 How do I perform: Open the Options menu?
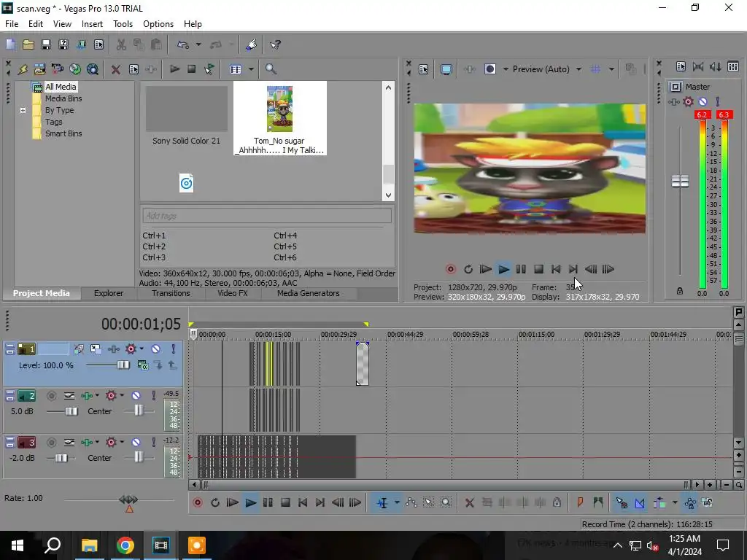[x=158, y=24]
